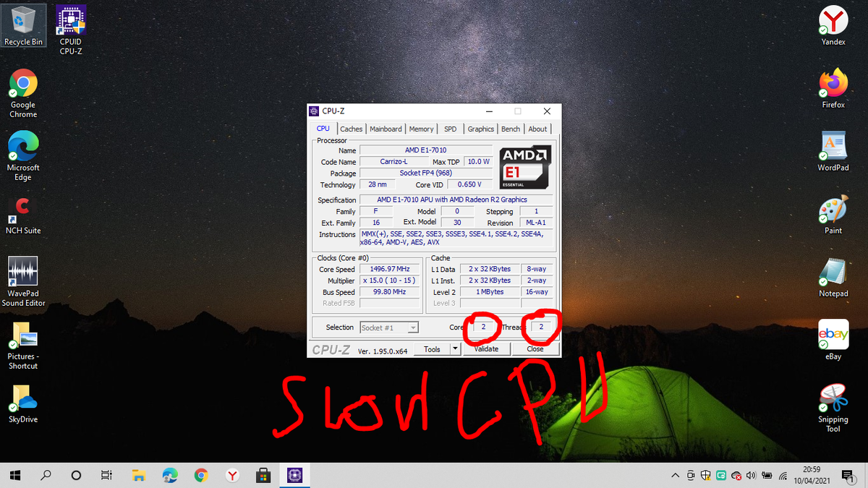Open the Windows Start menu

click(15, 475)
